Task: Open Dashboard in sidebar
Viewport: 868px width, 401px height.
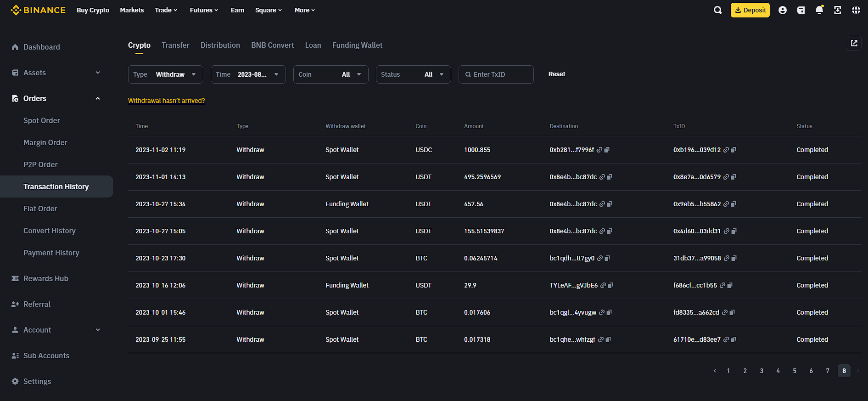Action: pyautogui.click(x=41, y=47)
